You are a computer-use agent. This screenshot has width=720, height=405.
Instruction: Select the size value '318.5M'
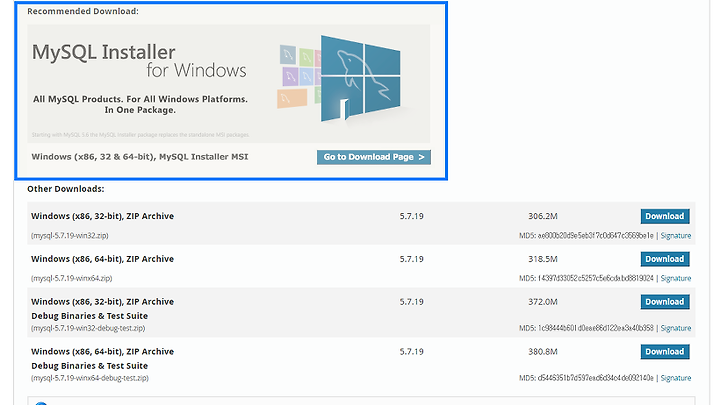tap(543, 259)
